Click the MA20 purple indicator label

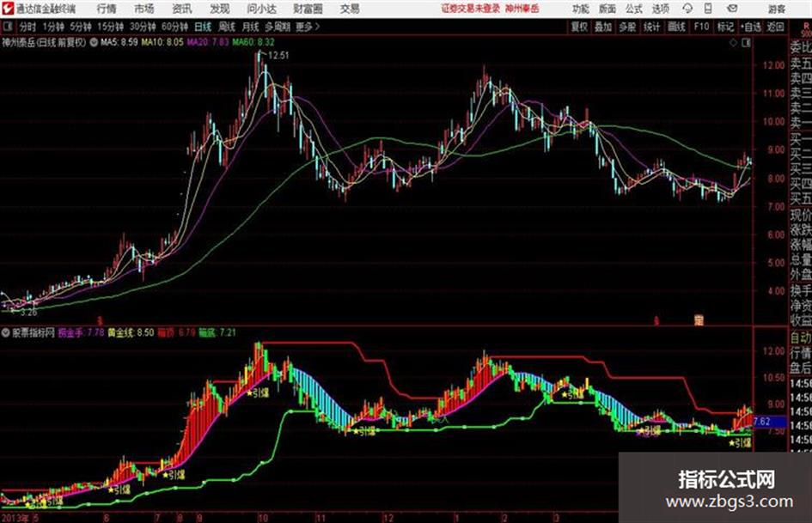208,42
